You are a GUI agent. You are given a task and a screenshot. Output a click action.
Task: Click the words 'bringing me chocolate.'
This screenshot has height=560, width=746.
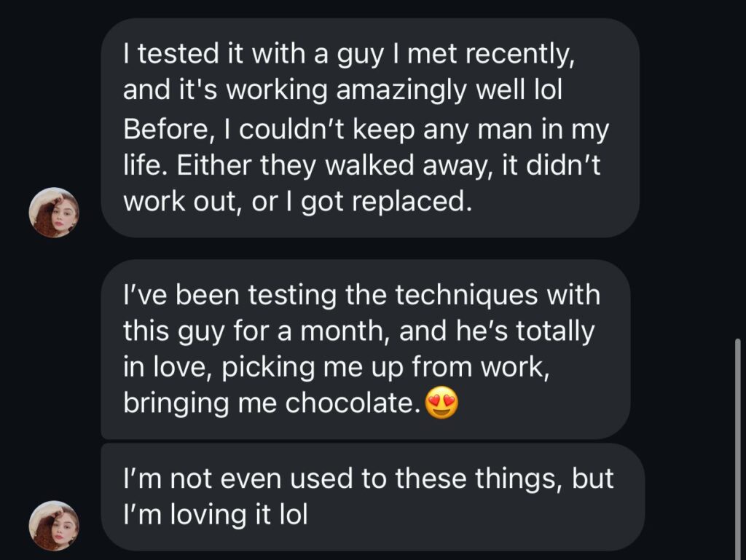click(x=272, y=403)
